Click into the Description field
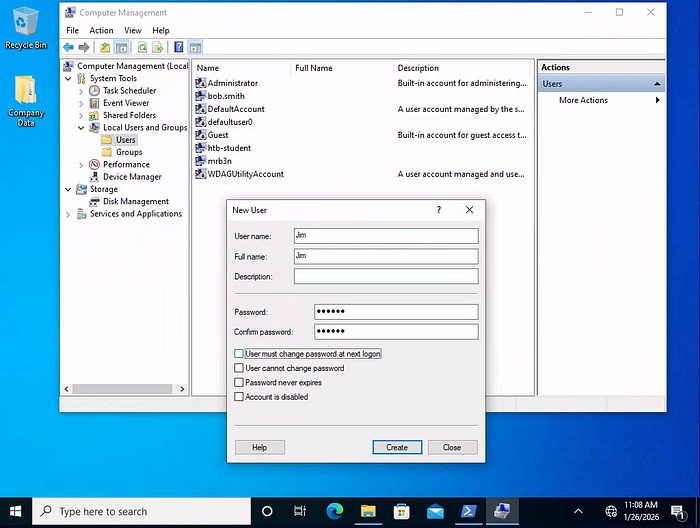The image size is (700, 528). [x=386, y=276]
